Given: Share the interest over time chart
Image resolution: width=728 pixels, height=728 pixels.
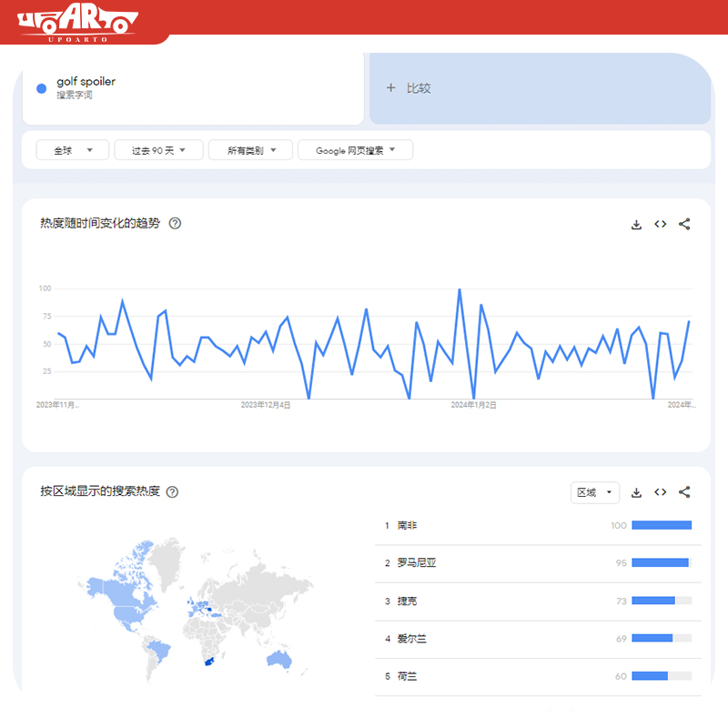Looking at the screenshot, I should 684,224.
